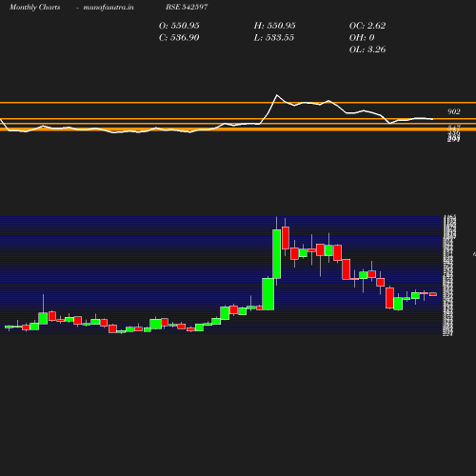This screenshot has width=476, height=476.
Task: Click the 'munafasutra.in' site label
Action: (109, 7)
